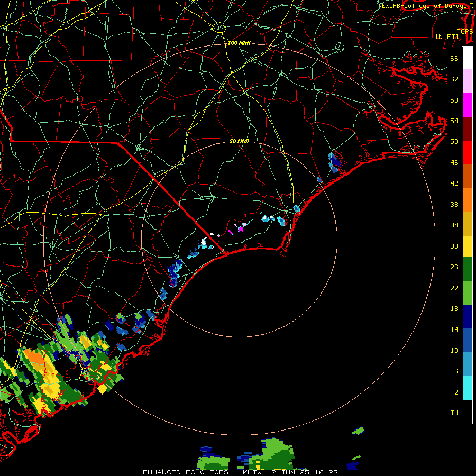Select the "26" legend value
Image resolution: width=476 pixels, height=476 pixels.
(x=454, y=267)
